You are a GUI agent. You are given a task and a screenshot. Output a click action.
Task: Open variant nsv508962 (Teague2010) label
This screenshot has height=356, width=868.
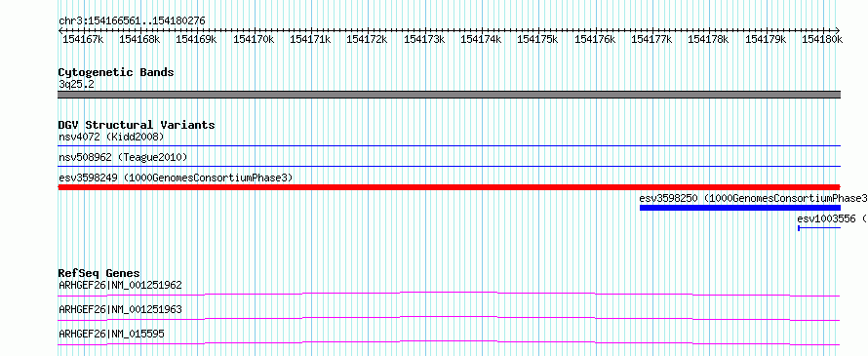pyautogui.click(x=123, y=158)
